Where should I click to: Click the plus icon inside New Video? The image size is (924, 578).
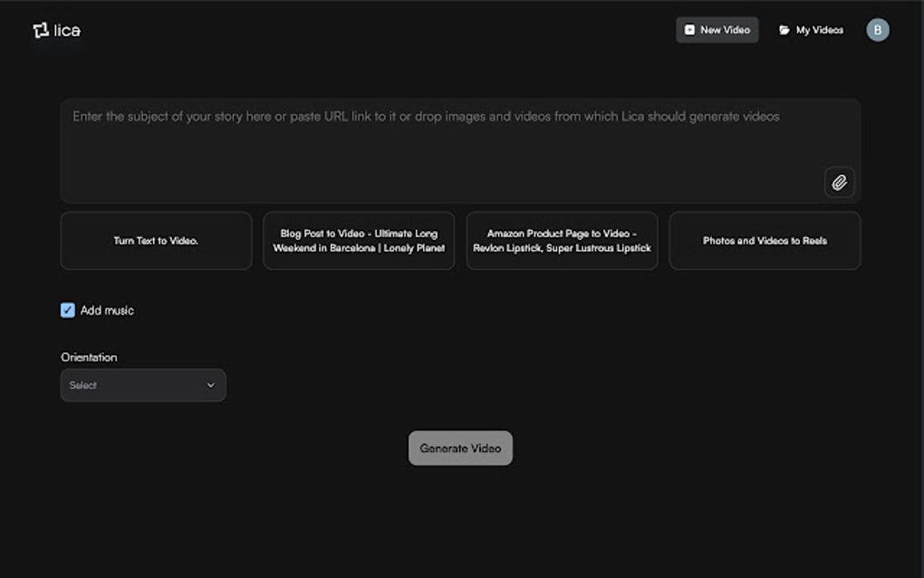click(x=689, y=29)
